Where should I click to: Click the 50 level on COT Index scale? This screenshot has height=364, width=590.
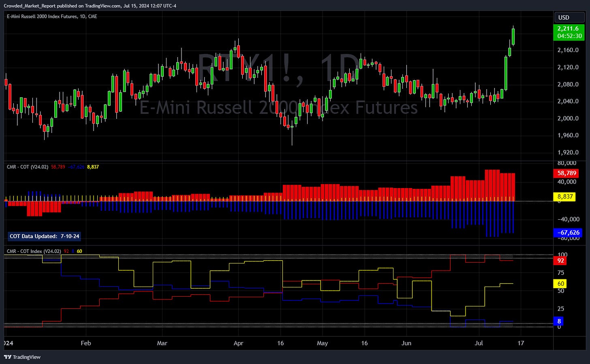tap(561, 291)
